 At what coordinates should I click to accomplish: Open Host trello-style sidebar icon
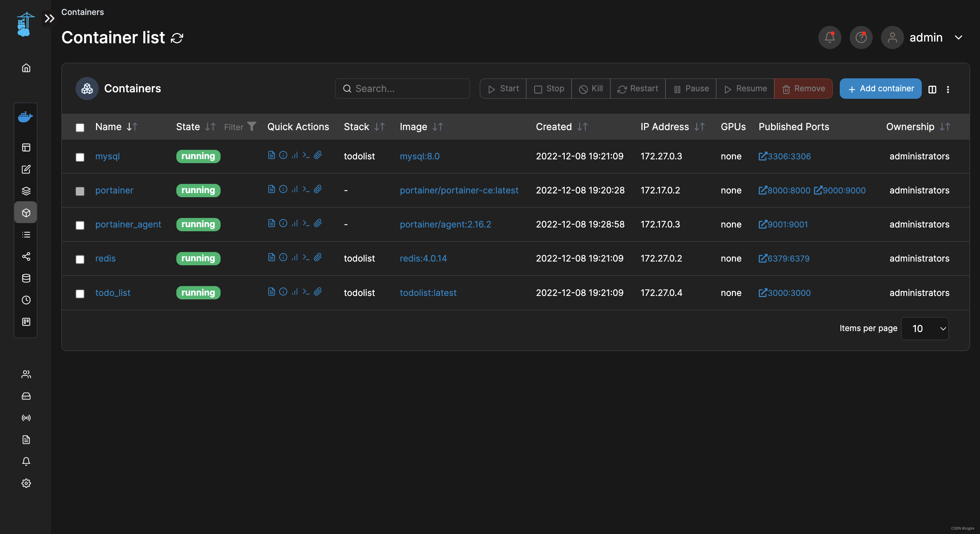26,322
